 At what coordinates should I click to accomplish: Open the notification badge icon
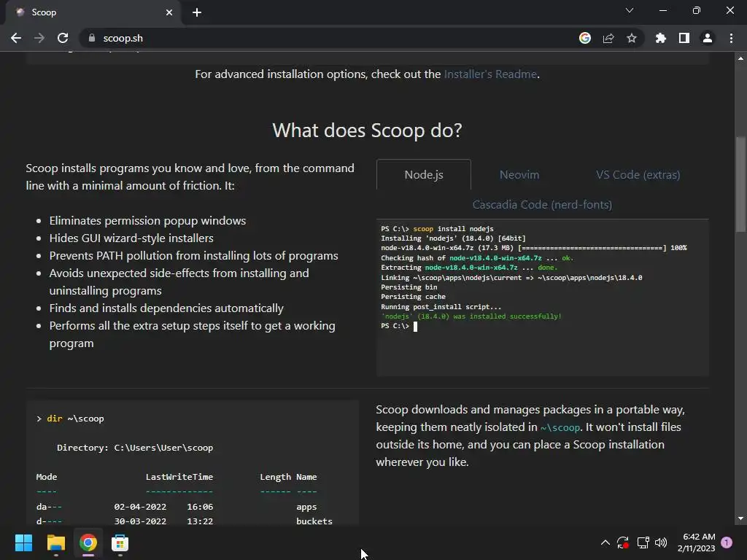click(x=727, y=542)
